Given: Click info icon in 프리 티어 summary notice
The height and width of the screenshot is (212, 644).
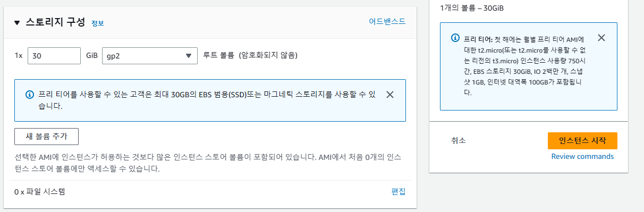Looking at the screenshot, I should pos(455,38).
